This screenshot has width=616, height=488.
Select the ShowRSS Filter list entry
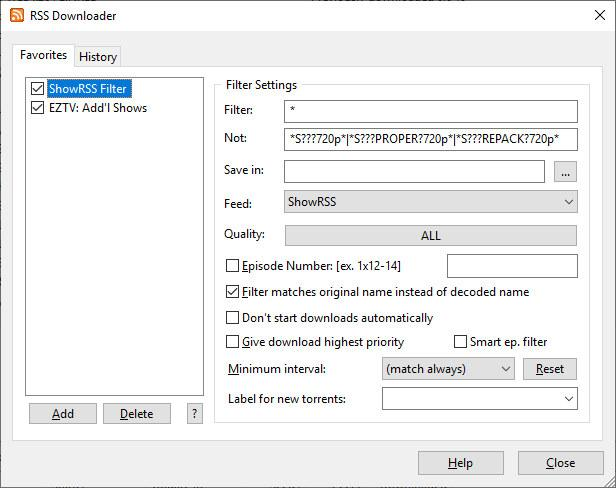pyautogui.click(x=88, y=88)
